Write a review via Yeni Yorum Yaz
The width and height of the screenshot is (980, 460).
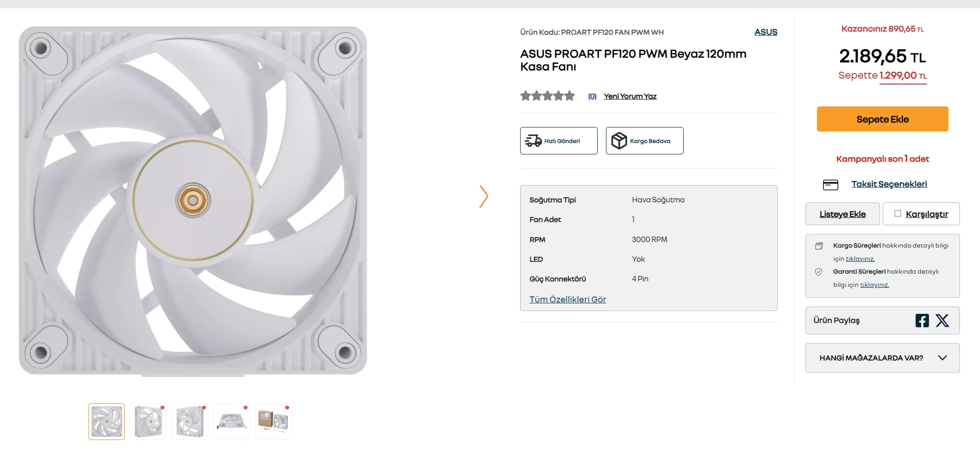coord(630,96)
